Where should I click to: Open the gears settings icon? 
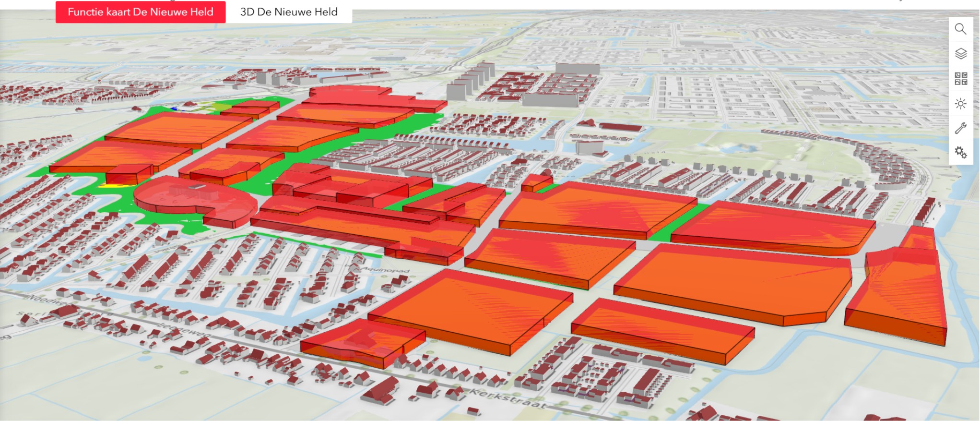tap(960, 153)
